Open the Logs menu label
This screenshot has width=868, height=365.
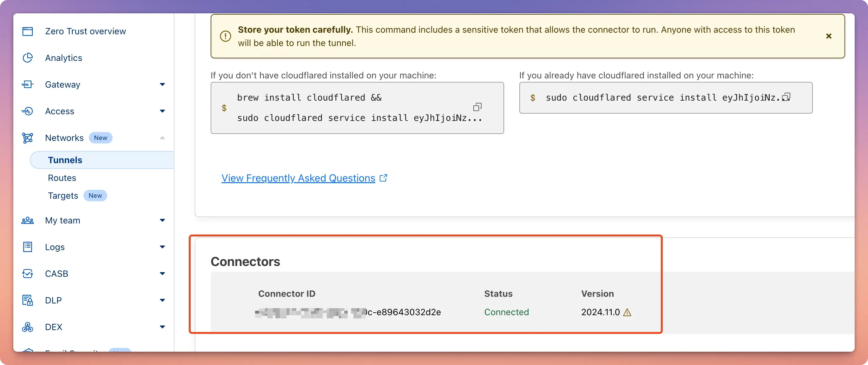[55, 247]
